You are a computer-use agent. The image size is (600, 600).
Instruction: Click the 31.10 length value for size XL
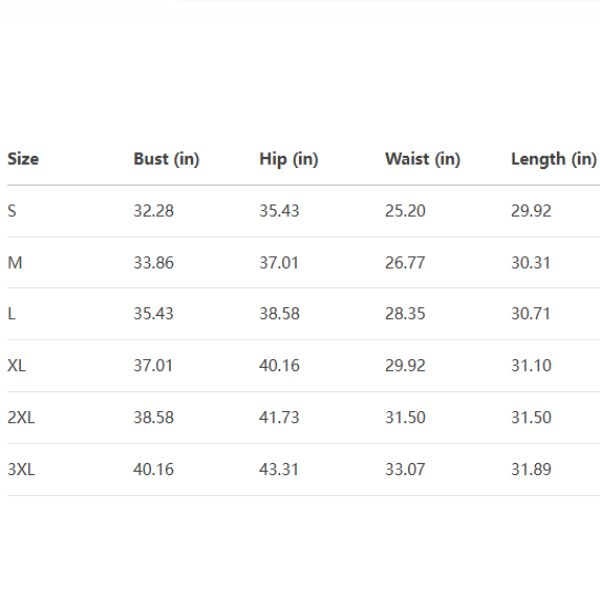(531, 366)
